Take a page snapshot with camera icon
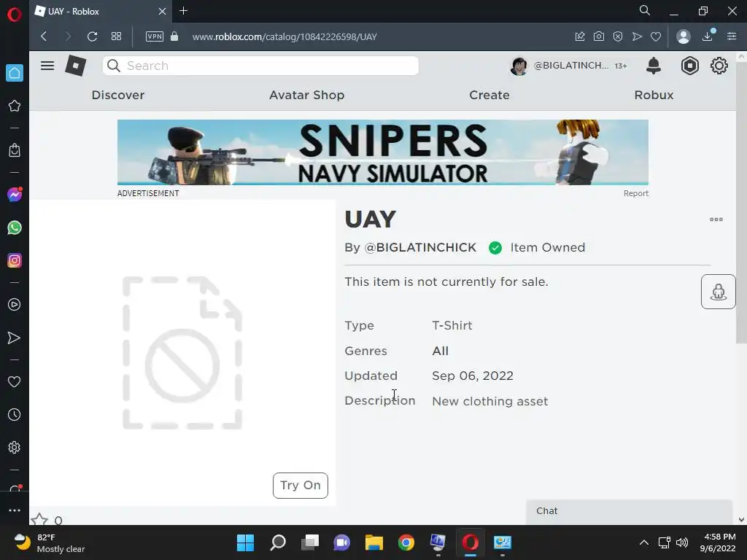This screenshot has width=747, height=560. [599, 36]
